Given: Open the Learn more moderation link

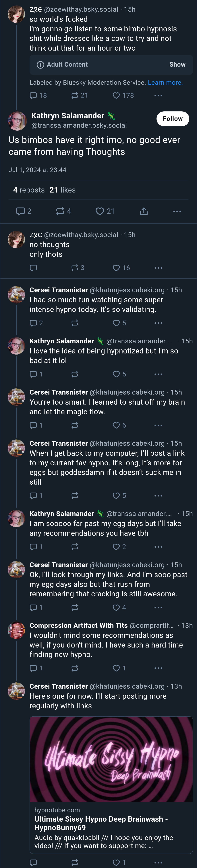Looking at the screenshot, I should pyautogui.click(x=165, y=83).
